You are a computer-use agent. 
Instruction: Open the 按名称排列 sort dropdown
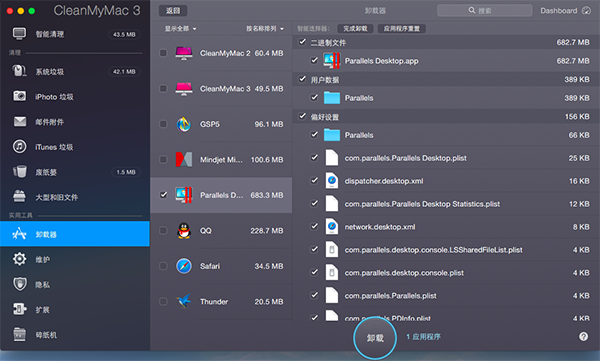point(265,29)
